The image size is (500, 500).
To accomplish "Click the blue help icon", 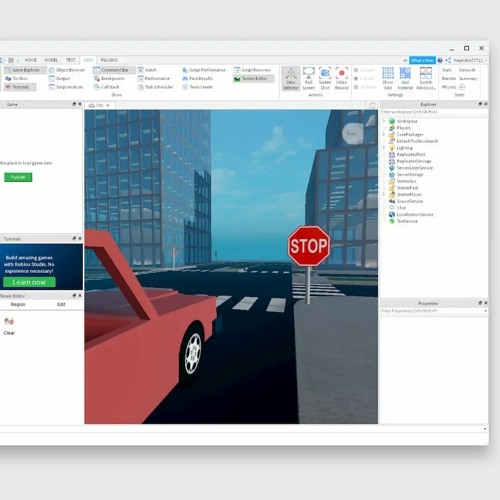I will 440,60.
